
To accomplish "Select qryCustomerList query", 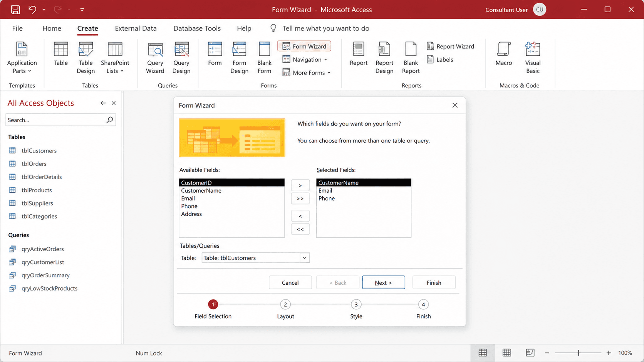I will (43, 262).
